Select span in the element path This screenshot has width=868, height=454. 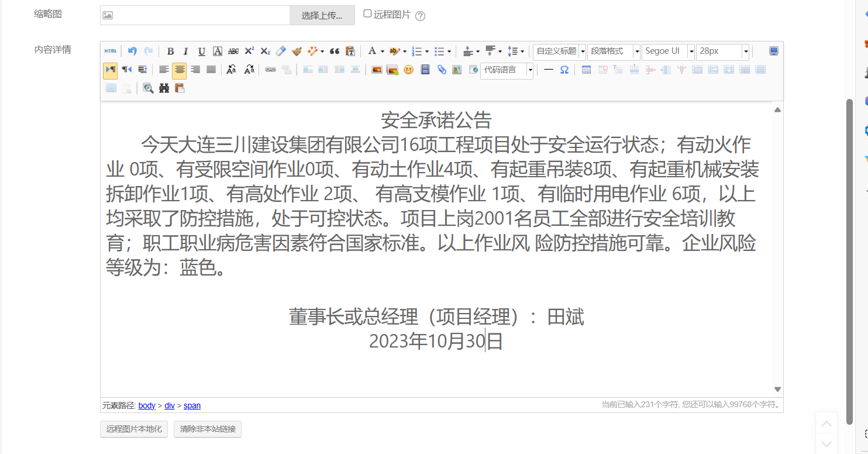[192, 405]
